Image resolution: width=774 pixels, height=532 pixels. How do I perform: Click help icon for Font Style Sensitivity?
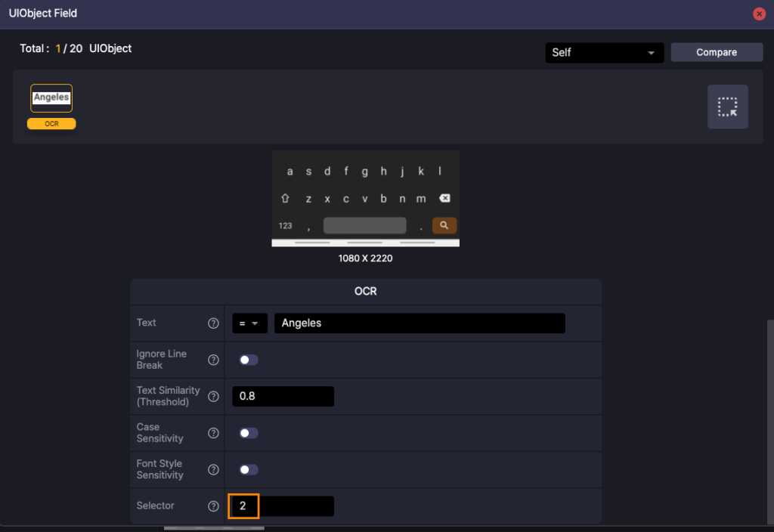pyautogui.click(x=213, y=469)
